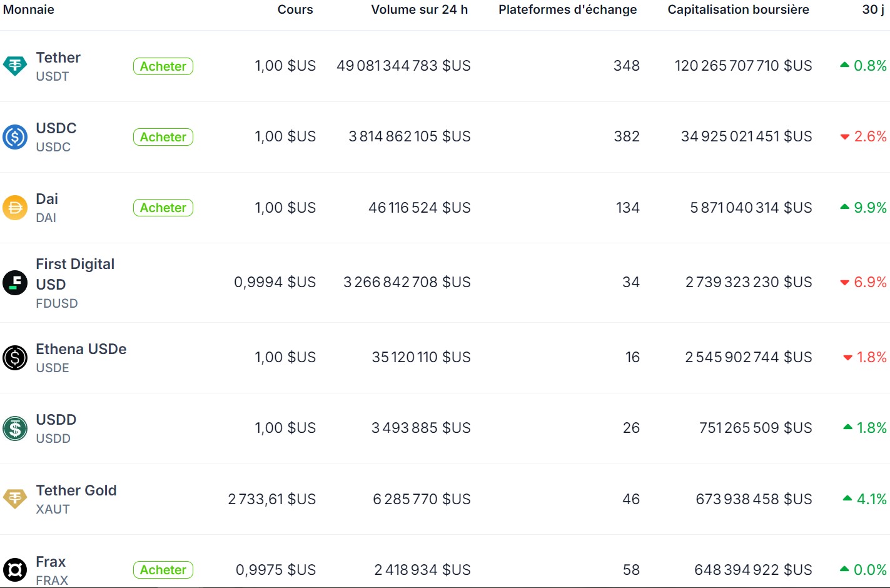This screenshot has width=890, height=588.
Task: Click Dai's green 9.9% change value
Action: [869, 207]
